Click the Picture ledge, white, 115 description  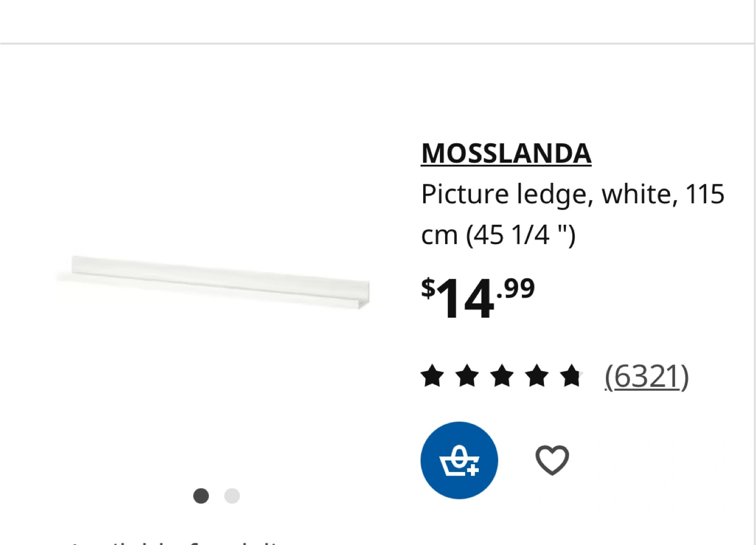573,194
